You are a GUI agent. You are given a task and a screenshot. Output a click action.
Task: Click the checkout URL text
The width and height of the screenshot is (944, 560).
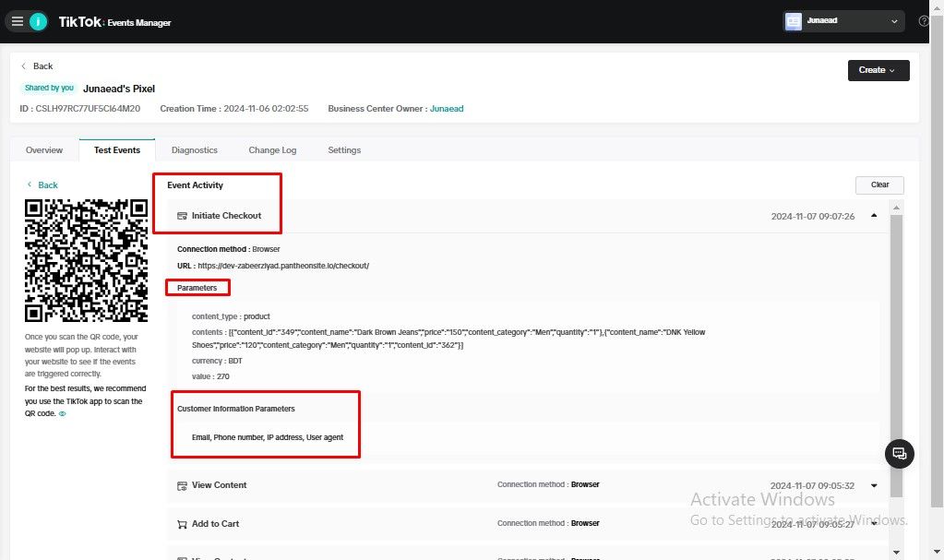coord(283,266)
